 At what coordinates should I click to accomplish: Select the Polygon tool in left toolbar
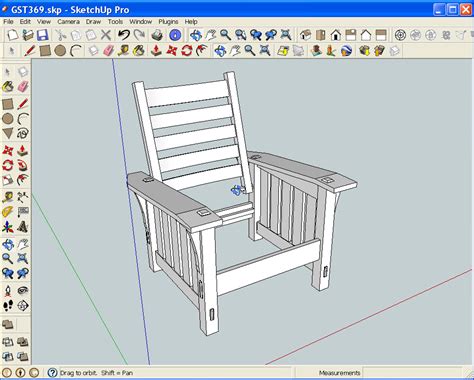click(8, 133)
